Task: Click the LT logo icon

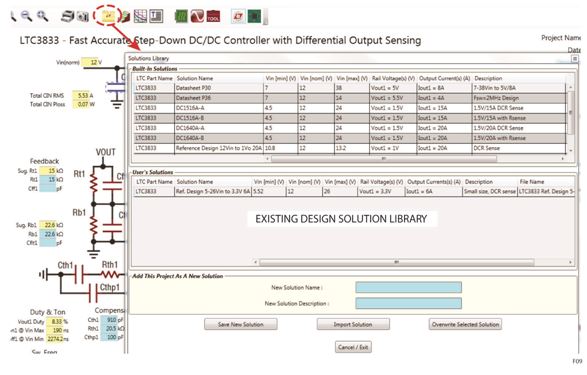Action: pyautogui.click(x=238, y=16)
